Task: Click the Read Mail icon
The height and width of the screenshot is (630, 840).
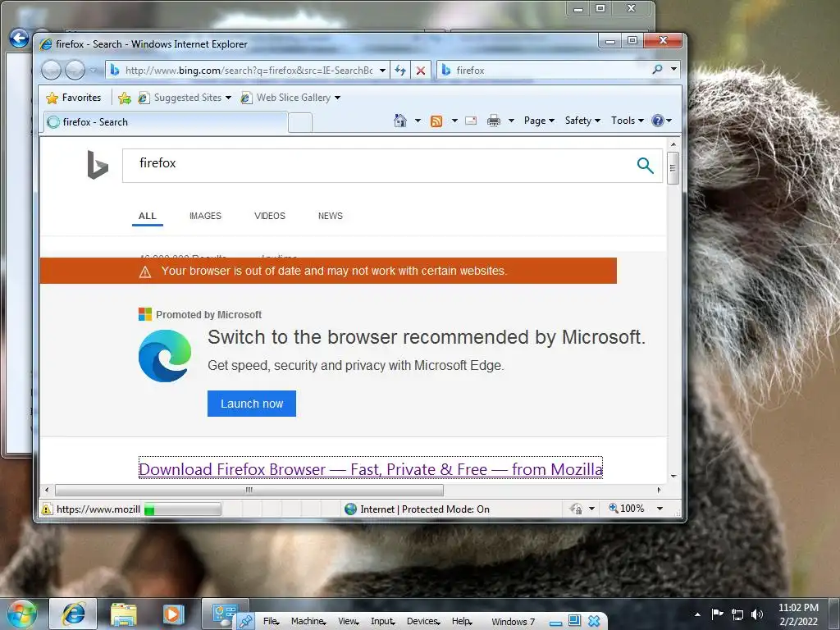Action: 471,121
